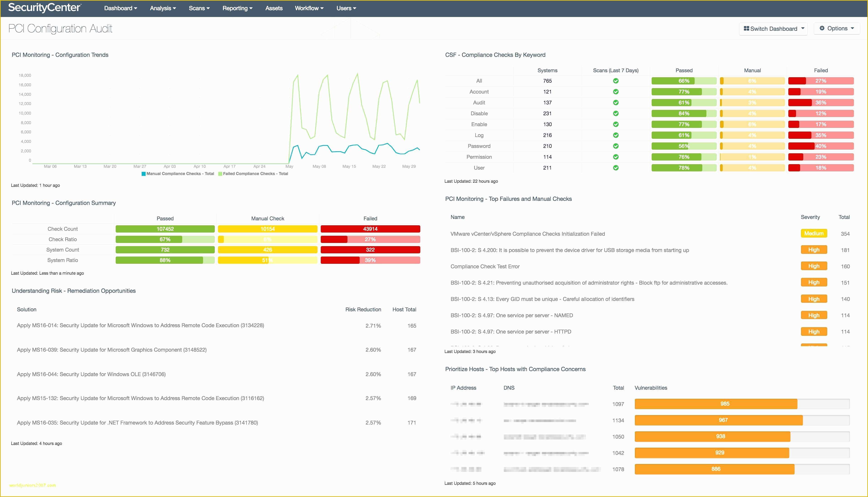Screen dimensions: 868x497
Task: Open BSI-100-2 S 4.13 unique GID entry
Action: tap(542, 299)
